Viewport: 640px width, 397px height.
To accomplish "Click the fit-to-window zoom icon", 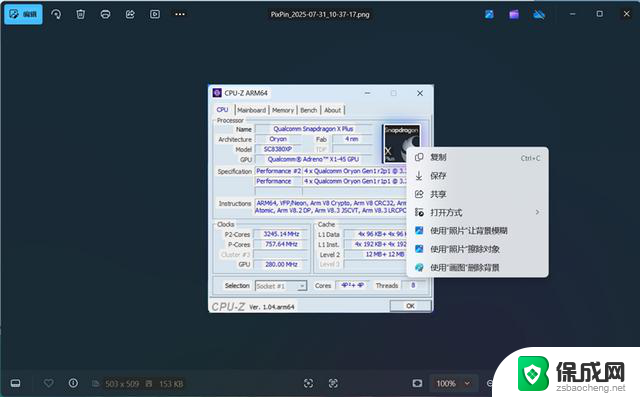I will pos(309,383).
